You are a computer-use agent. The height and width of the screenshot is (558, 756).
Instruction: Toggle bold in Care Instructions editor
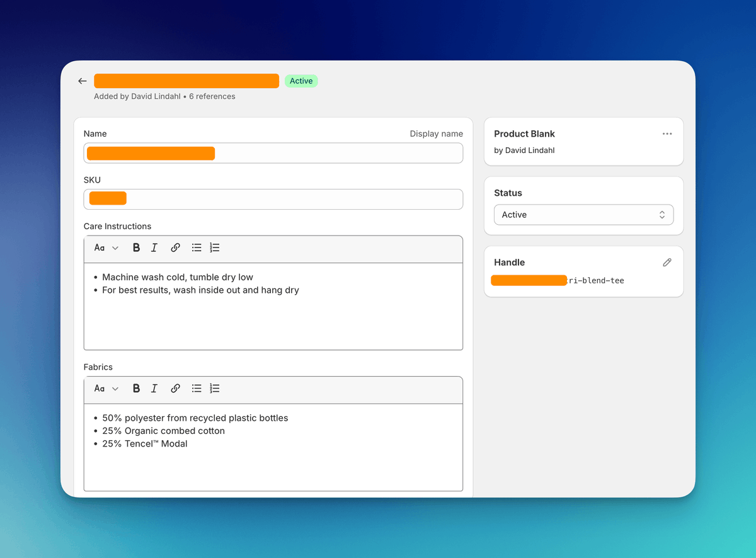point(136,248)
